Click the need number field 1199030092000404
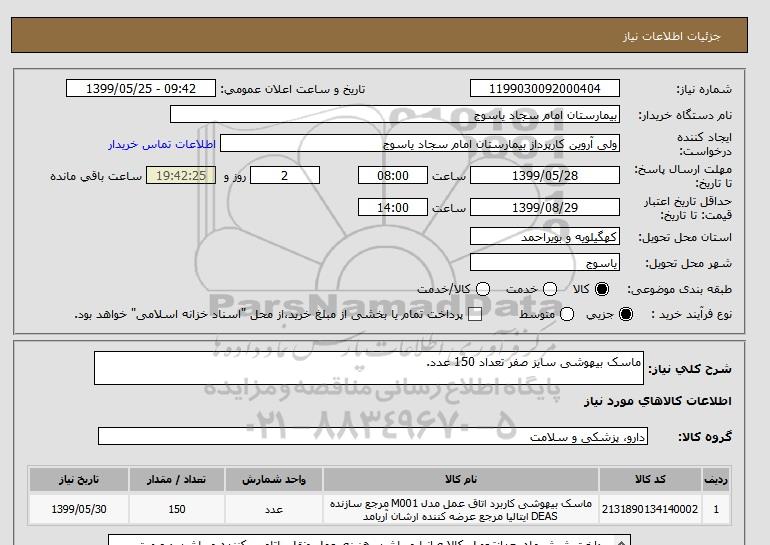 pos(545,88)
